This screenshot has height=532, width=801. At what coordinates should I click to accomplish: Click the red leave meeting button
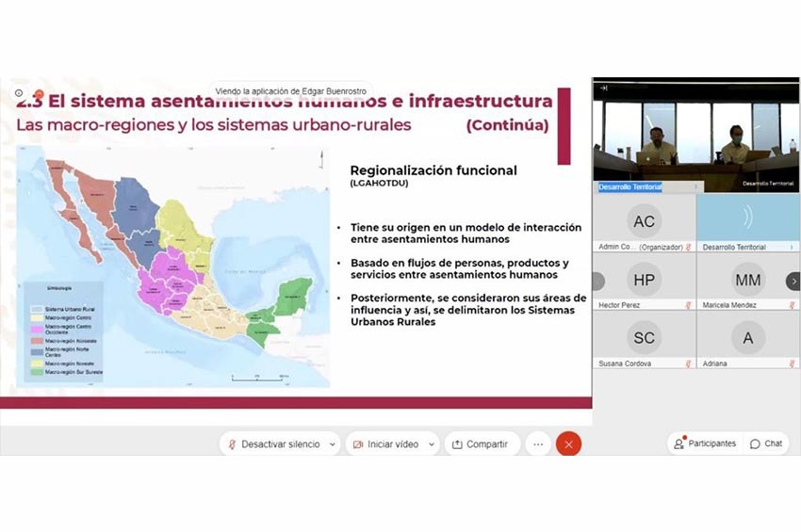pyautogui.click(x=568, y=444)
